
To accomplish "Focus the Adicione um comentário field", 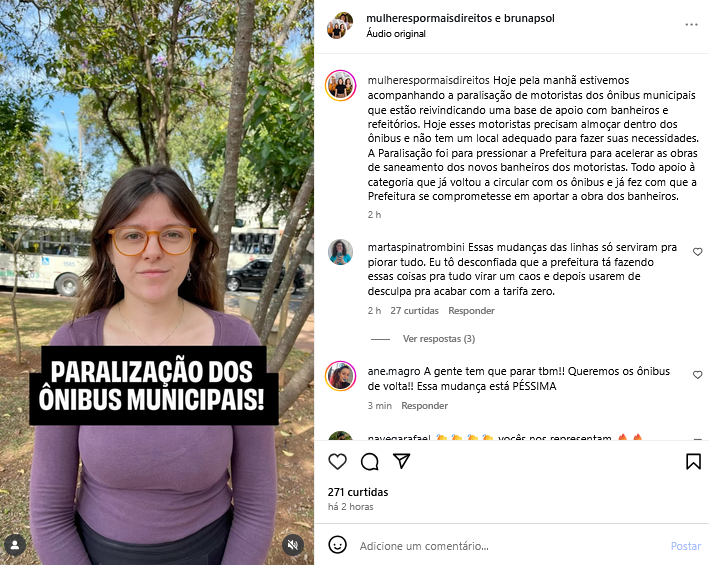I will tap(511, 546).
